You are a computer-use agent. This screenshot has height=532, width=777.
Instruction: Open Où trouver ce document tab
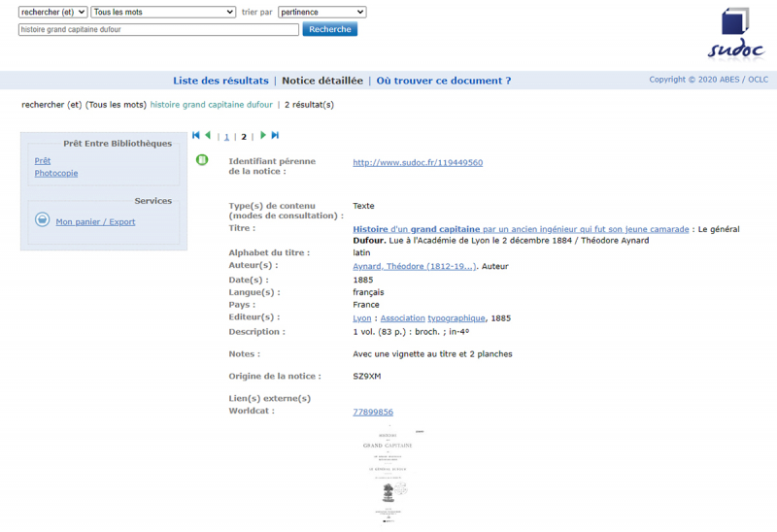[x=444, y=81]
